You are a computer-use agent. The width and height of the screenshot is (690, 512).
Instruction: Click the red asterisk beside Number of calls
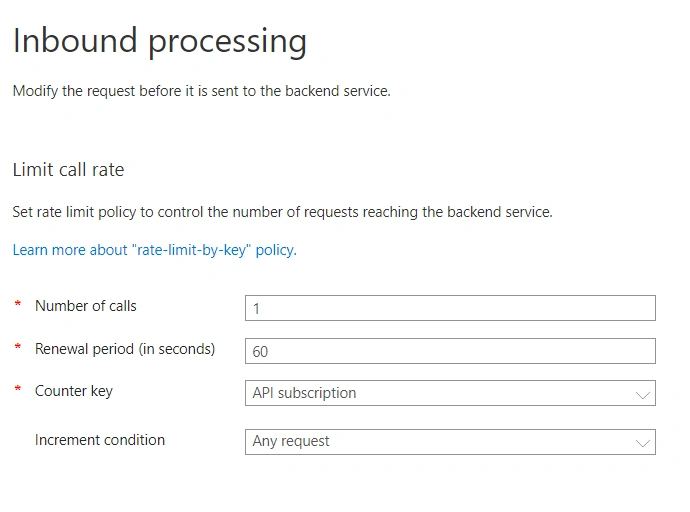coord(18,304)
